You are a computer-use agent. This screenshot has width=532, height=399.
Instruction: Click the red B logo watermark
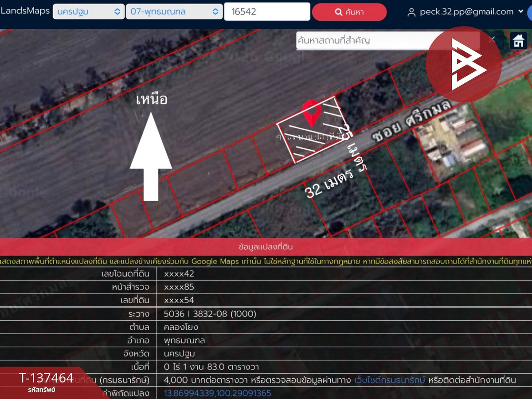[x=463, y=64]
